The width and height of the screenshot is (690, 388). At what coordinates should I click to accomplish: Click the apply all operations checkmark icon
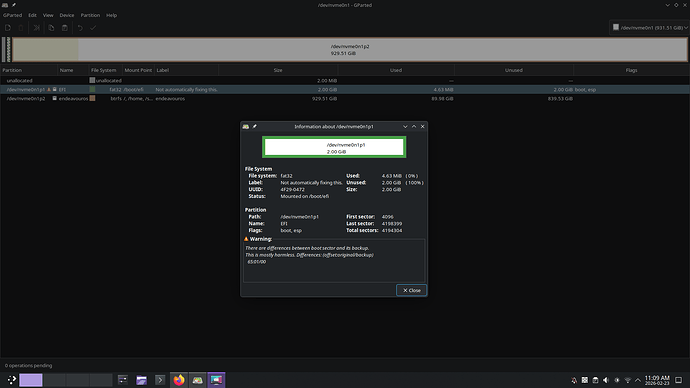coord(93,28)
